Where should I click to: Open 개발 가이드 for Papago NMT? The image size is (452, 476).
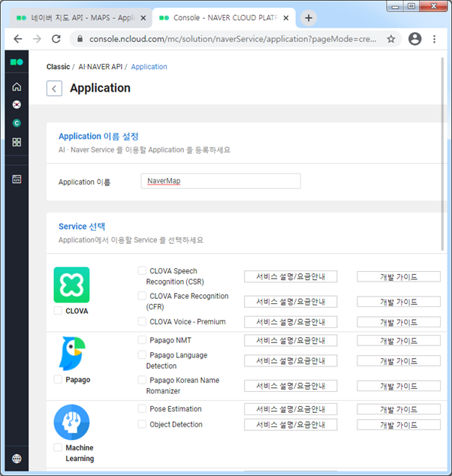click(x=399, y=341)
